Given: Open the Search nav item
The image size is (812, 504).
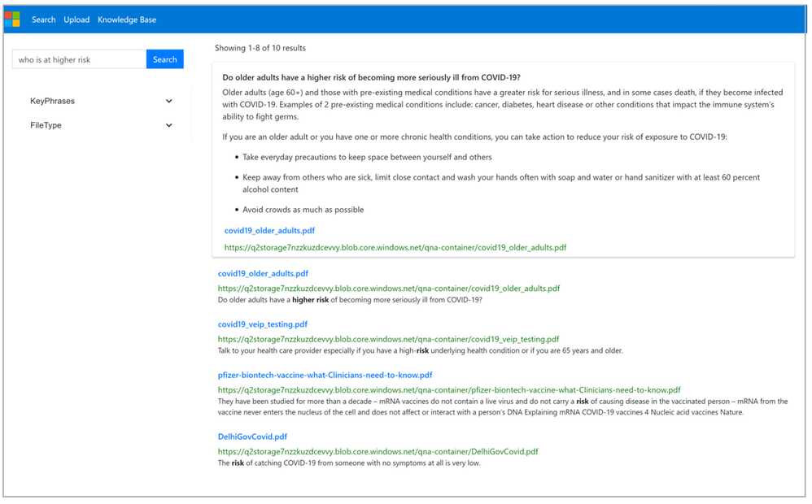Looking at the screenshot, I should (x=43, y=20).
